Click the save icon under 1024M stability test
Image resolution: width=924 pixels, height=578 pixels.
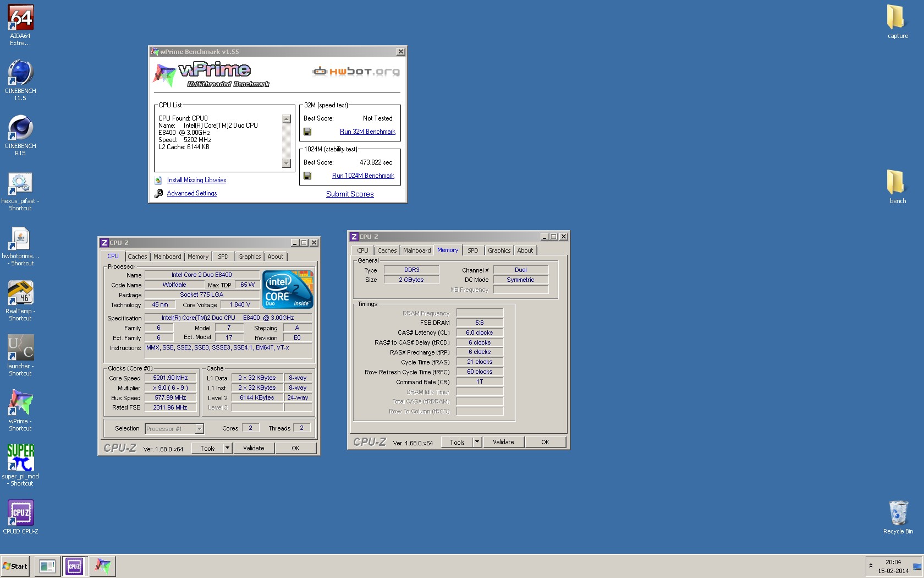(x=307, y=176)
